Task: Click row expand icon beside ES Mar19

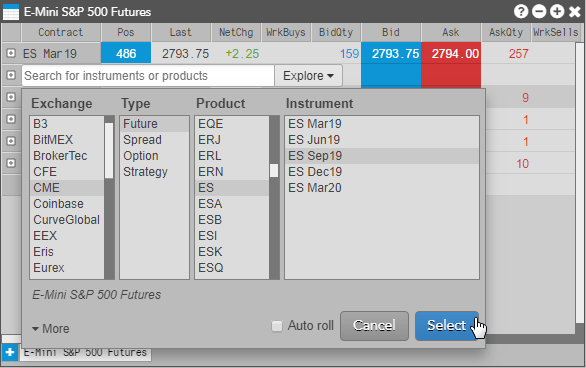Action: [x=11, y=53]
